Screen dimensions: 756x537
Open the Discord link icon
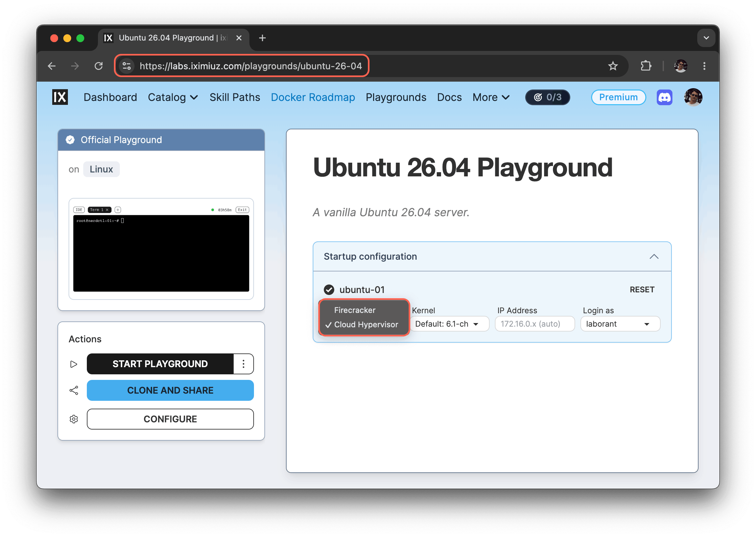pos(665,97)
